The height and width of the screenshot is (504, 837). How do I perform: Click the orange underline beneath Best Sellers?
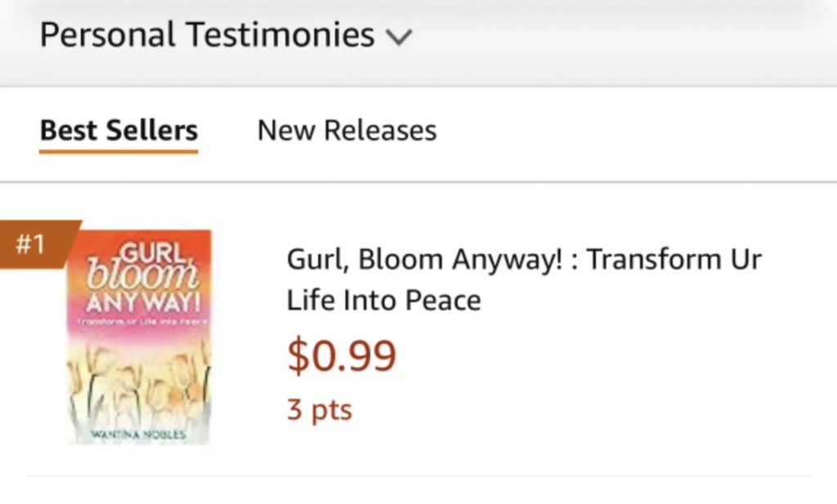pyautogui.click(x=119, y=150)
